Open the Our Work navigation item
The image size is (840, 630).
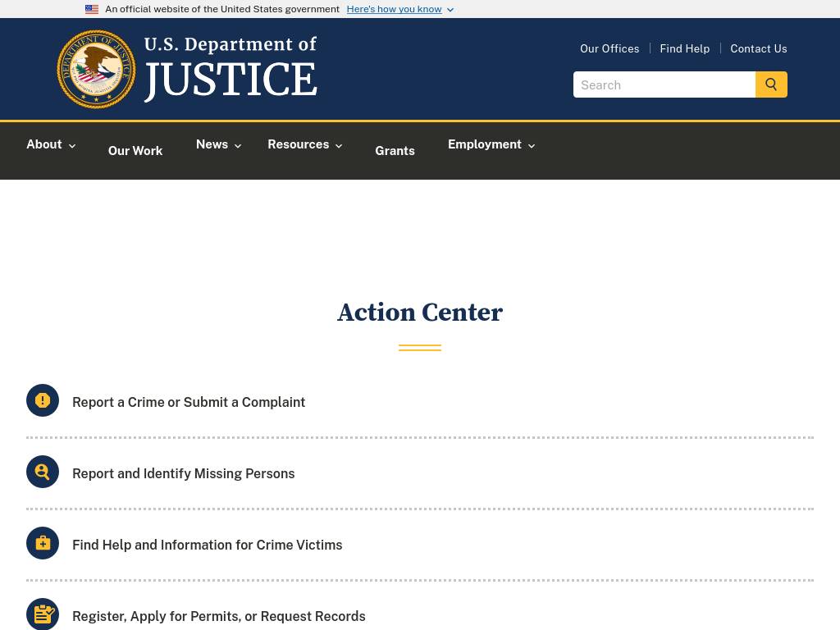(135, 151)
